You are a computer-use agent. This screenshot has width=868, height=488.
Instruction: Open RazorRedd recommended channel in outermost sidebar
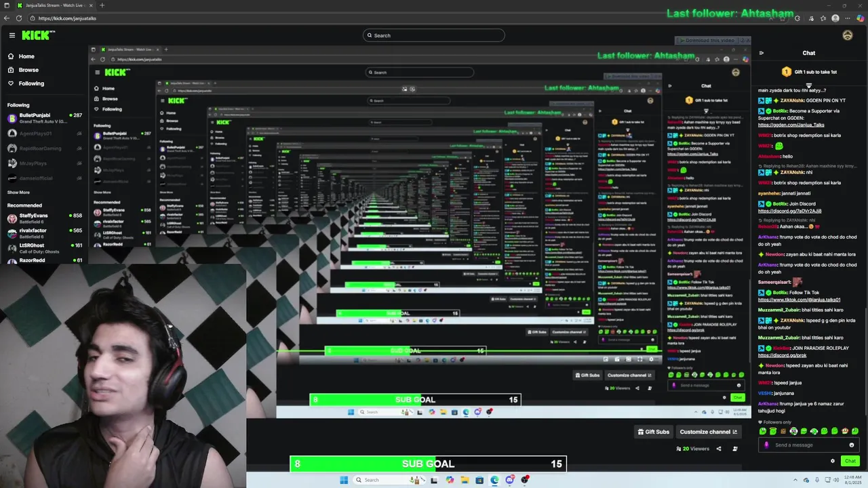(44, 260)
